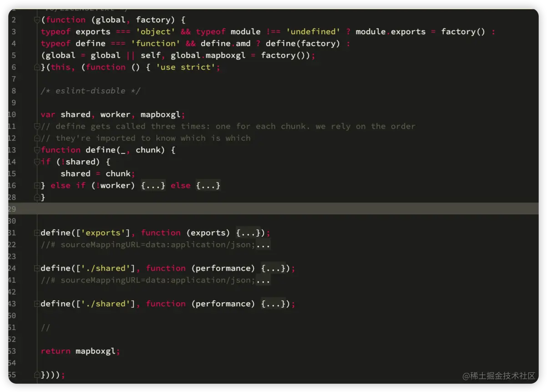Collapse the 'if (!shared) {' block

tap(36, 162)
